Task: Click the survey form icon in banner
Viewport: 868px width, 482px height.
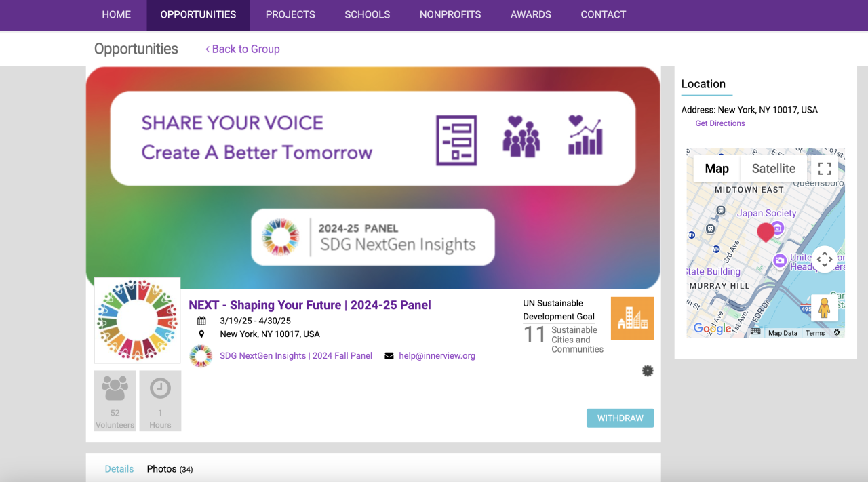Action: click(456, 140)
